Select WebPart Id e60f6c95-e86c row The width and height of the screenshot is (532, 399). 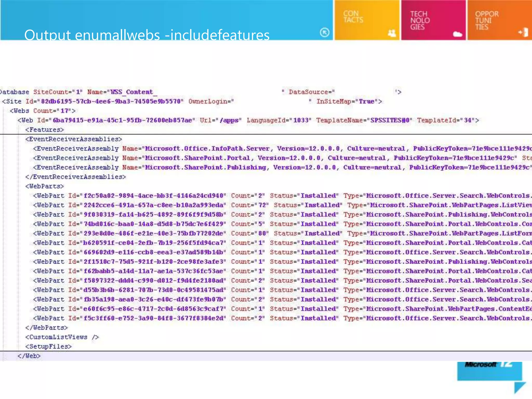click(282, 309)
